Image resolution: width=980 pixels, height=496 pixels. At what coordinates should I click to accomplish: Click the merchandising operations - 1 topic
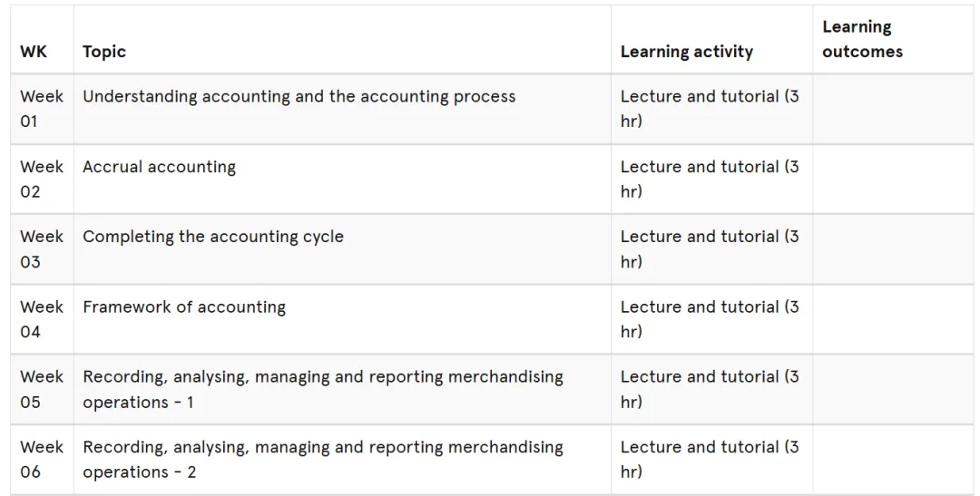tap(323, 389)
